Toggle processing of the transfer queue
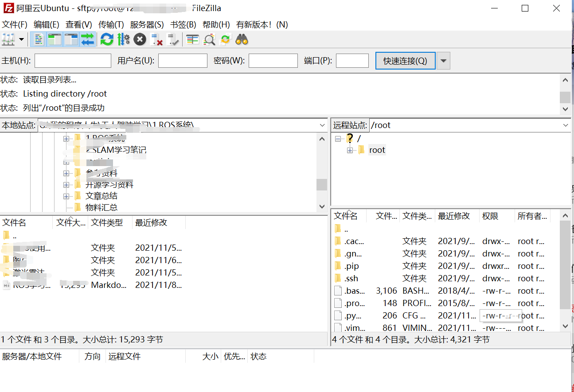 coord(123,39)
